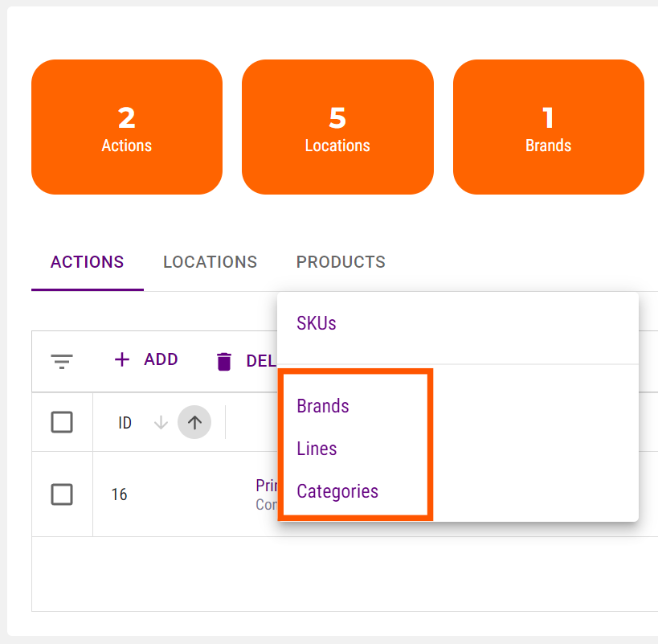Expand the Products tab dropdown
This screenshot has height=644, width=658.
tap(341, 262)
